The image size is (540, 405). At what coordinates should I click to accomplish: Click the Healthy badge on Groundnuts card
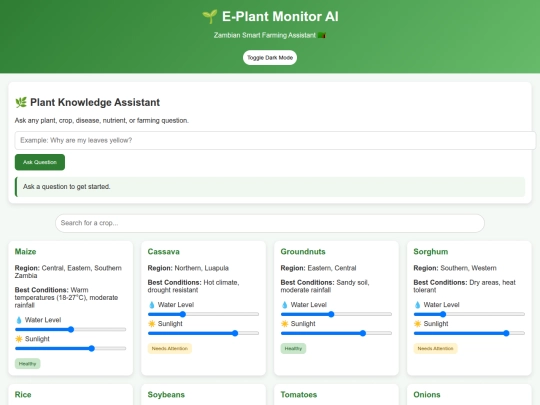tap(293, 349)
